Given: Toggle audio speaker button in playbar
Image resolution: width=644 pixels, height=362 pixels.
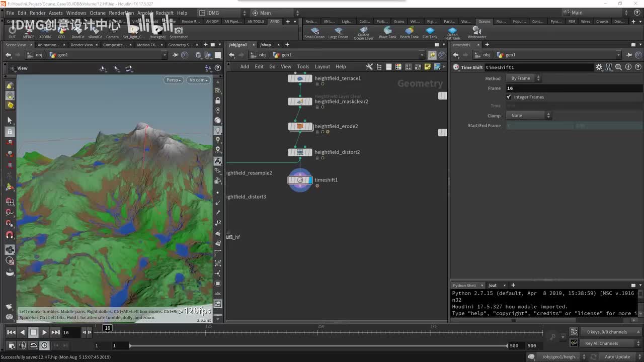Looking at the screenshot, I should point(22,345).
